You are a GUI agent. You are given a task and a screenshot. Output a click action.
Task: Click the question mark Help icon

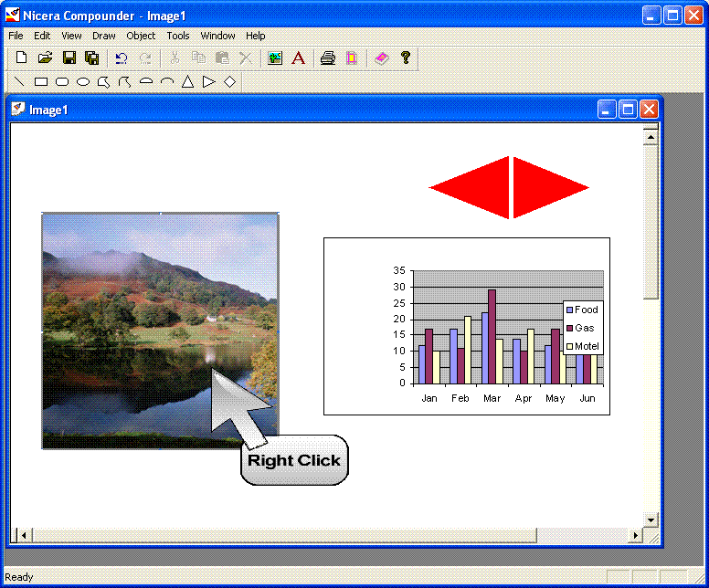pyautogui.click(x=406, y=58)
